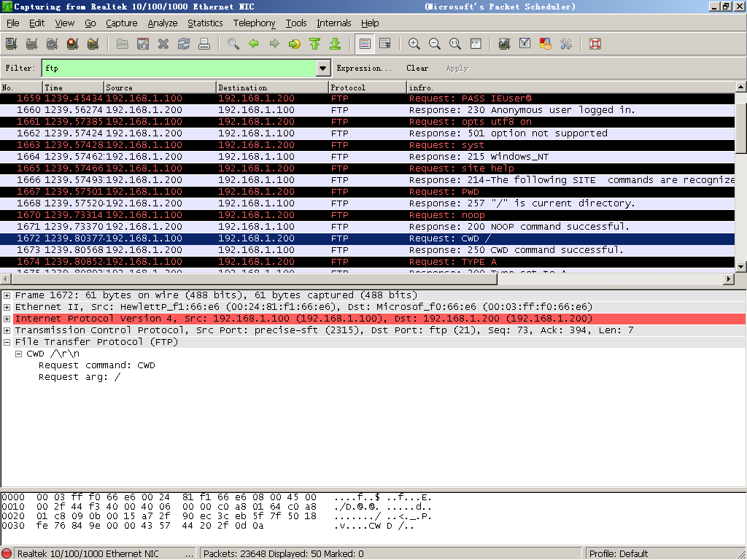Image resolution: width=747 pixels, height=560 pixels.
Task: Expand the Frame 1672 tree node
Action: point(7,295)
